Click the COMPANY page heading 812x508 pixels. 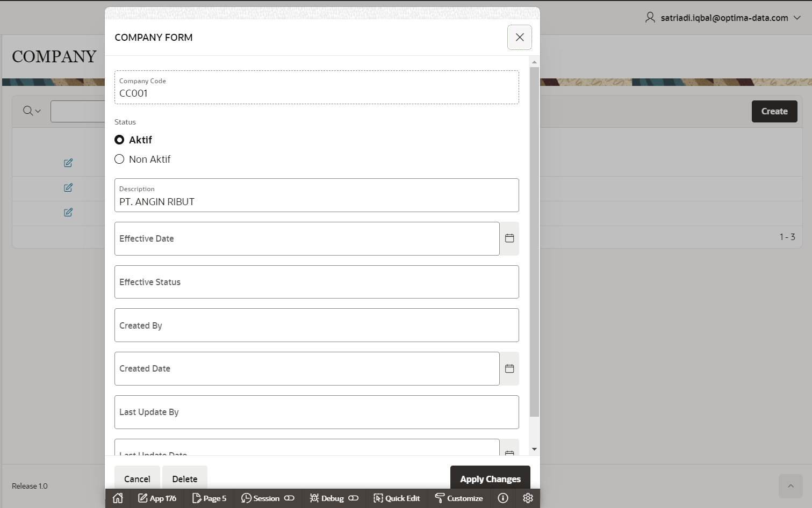click(54, 56)
